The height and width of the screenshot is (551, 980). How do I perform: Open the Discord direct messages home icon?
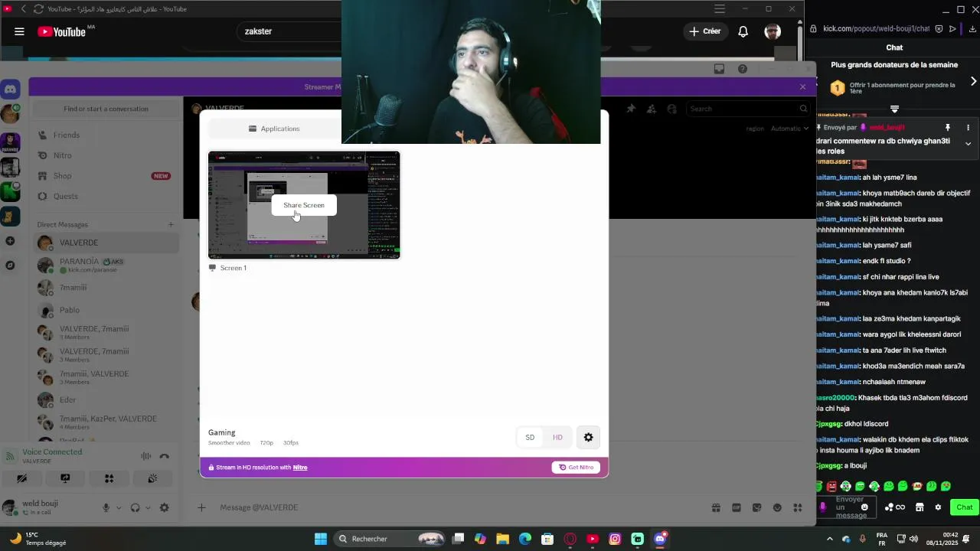click(x=10, y=90)
